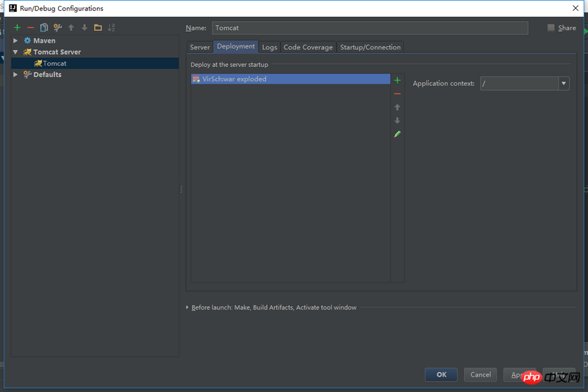Click Maven gear icon in tree

27,40
